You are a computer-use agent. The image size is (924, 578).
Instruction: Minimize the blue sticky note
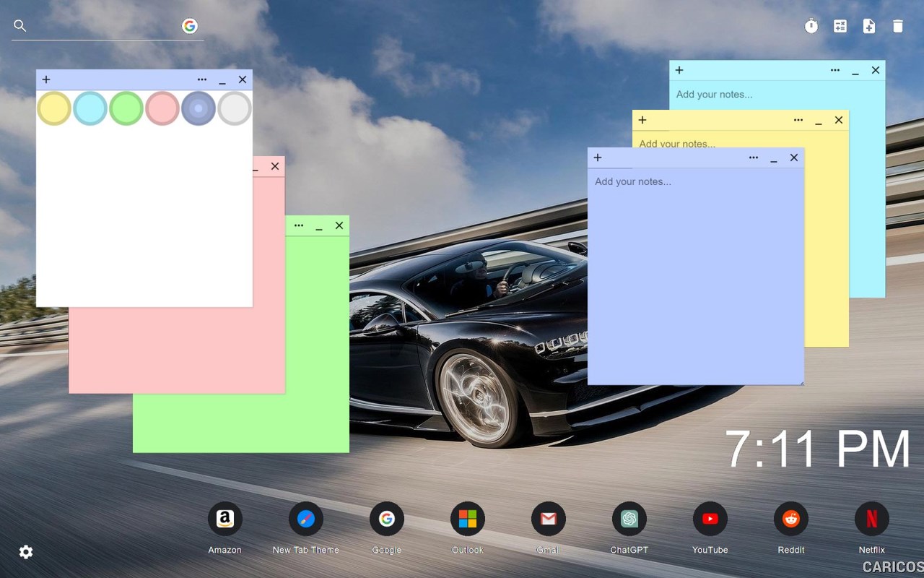(x=774, y=158)
